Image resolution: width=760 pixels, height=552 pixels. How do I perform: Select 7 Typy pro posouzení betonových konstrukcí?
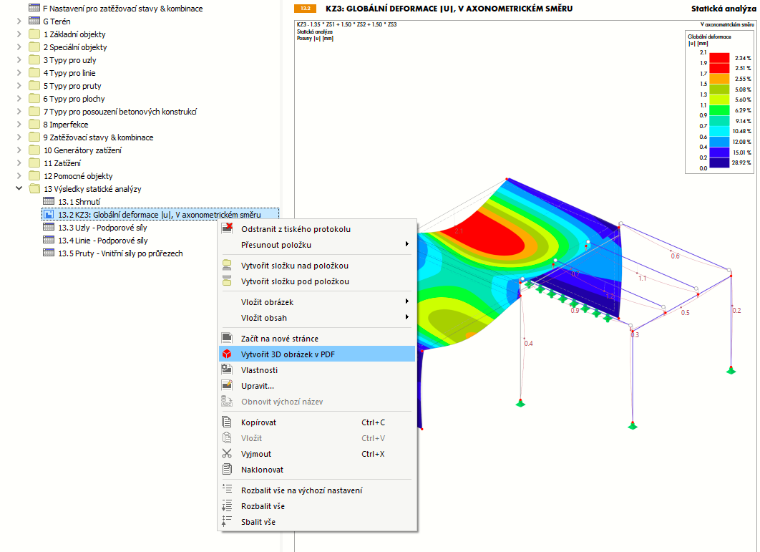pos(120,111)
